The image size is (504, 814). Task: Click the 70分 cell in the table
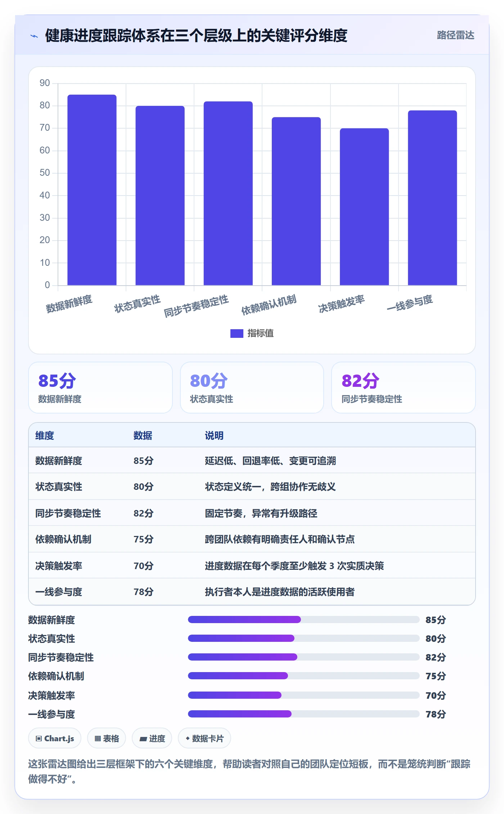(x=144, y=566)
